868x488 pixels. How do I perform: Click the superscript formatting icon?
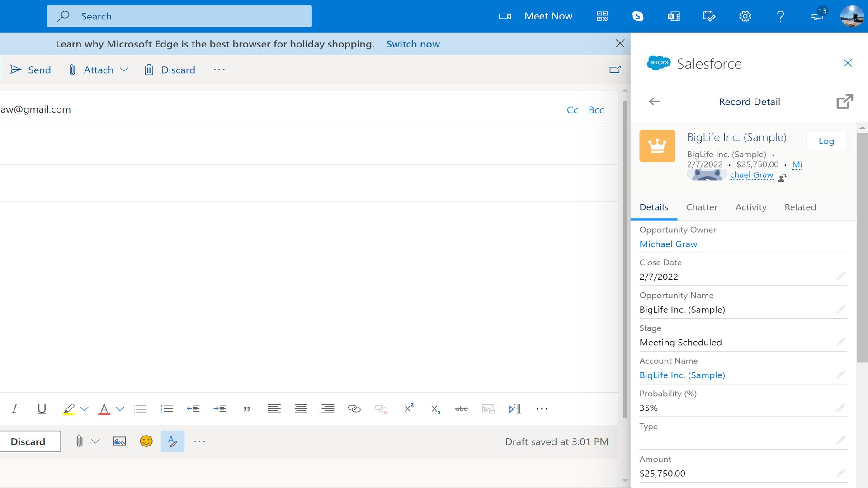click(x=409, y=408)
